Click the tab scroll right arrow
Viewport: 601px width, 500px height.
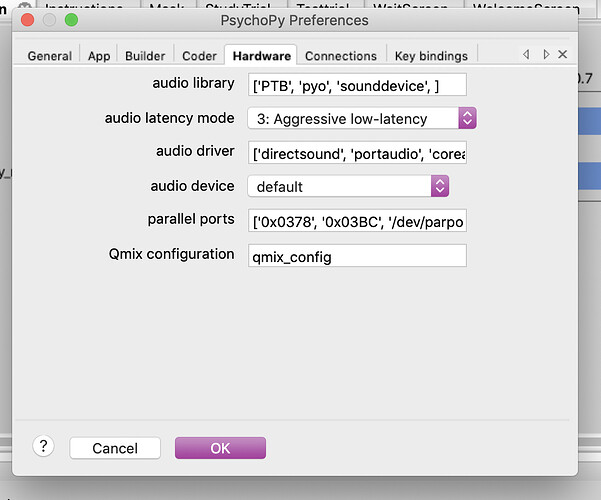click(546, 54)
